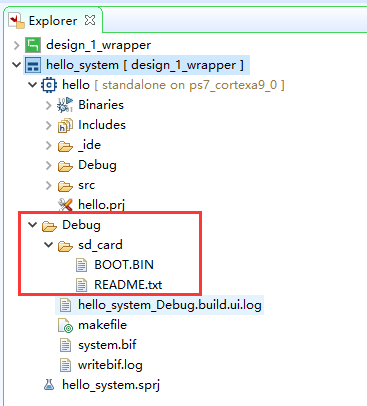The image size is (367, 406).
Task: Click the Includes header icon
Action: (65, 125)
